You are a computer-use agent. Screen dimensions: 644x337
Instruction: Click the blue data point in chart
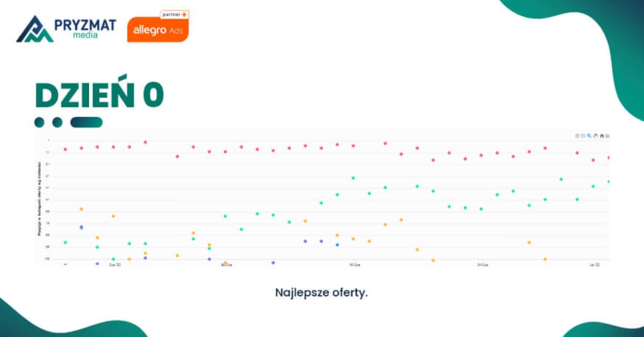pos(337,244)
